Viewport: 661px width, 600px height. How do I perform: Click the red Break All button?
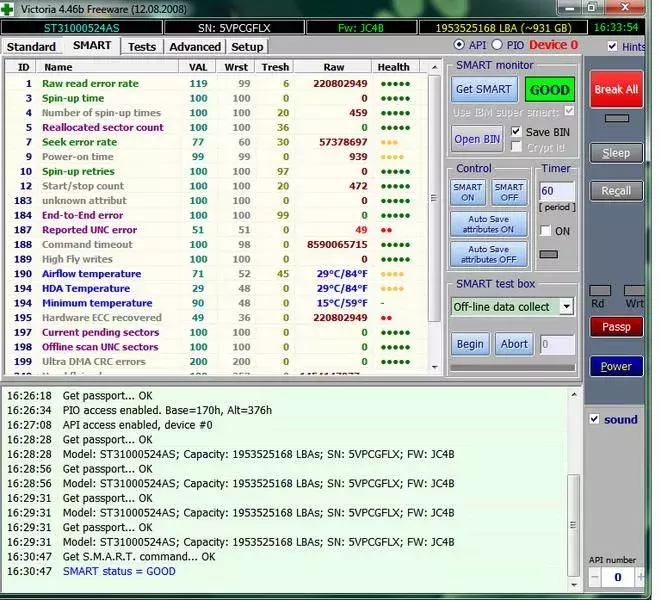click(616, 89)
